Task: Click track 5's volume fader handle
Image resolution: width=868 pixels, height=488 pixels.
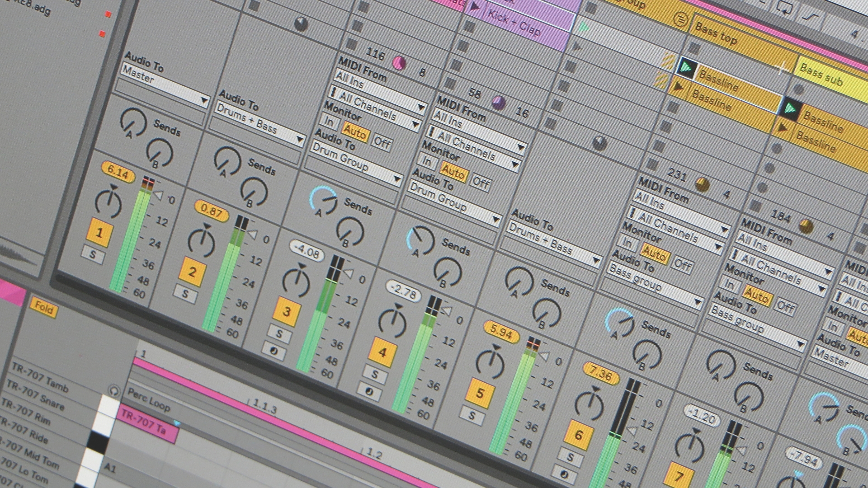Action: tap(543, 357)
